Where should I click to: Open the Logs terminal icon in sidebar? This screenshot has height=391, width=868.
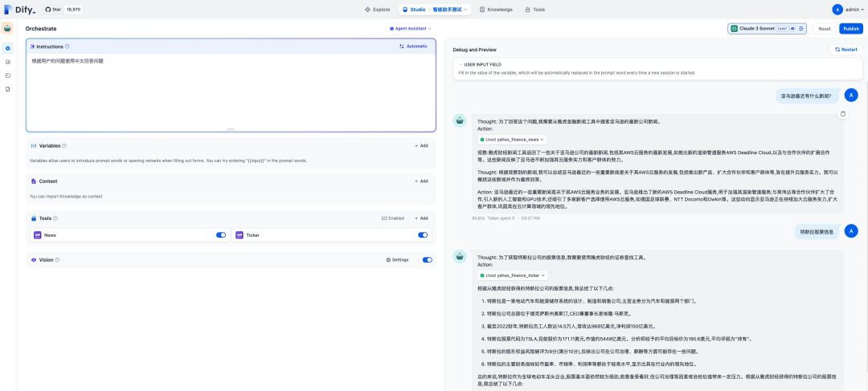[8, 75]
